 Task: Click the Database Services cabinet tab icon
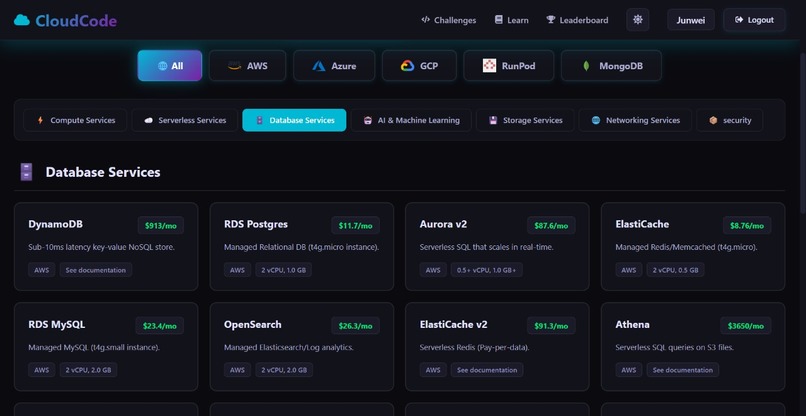pyautogui.click(x=260, y=120)
